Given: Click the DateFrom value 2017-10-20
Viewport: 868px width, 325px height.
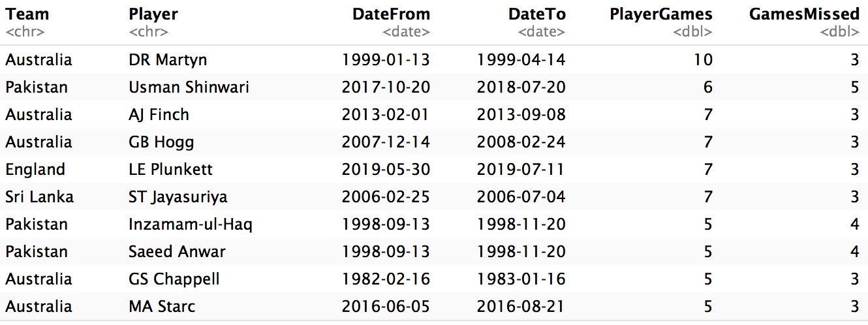Looking at the screenshot, I should click(x=386, y=87).
